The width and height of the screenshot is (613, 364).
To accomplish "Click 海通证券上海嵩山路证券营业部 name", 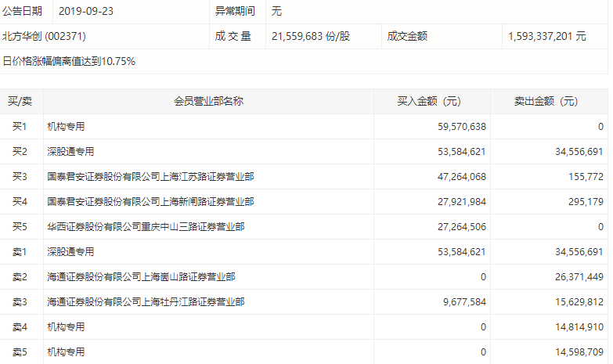I will (141, 277).
